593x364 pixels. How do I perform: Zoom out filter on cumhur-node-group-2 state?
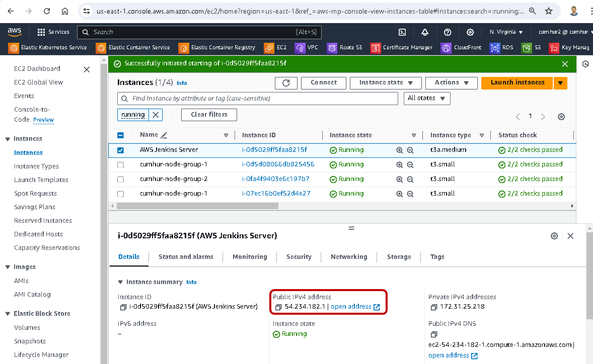tap(410, 179)
